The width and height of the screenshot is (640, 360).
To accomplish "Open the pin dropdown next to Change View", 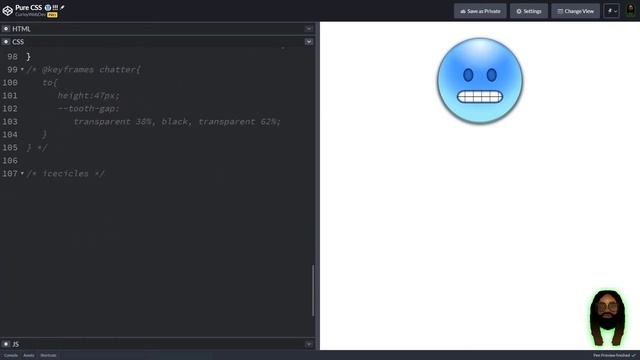I will click(x=612, y=11).
